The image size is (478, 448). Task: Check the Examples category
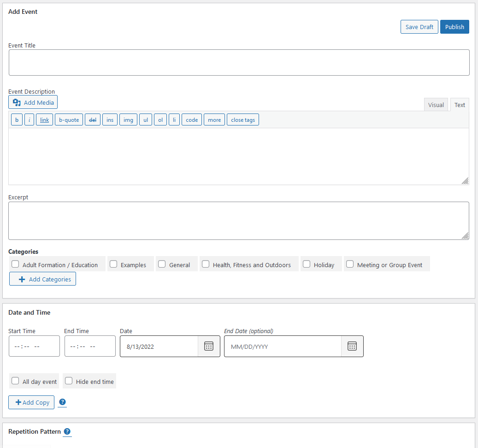(x=113, y=264)
